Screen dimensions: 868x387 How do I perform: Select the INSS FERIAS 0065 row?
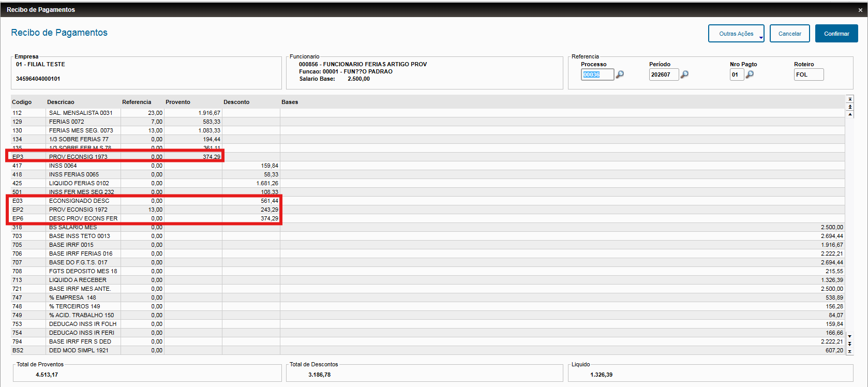(428, 174)
